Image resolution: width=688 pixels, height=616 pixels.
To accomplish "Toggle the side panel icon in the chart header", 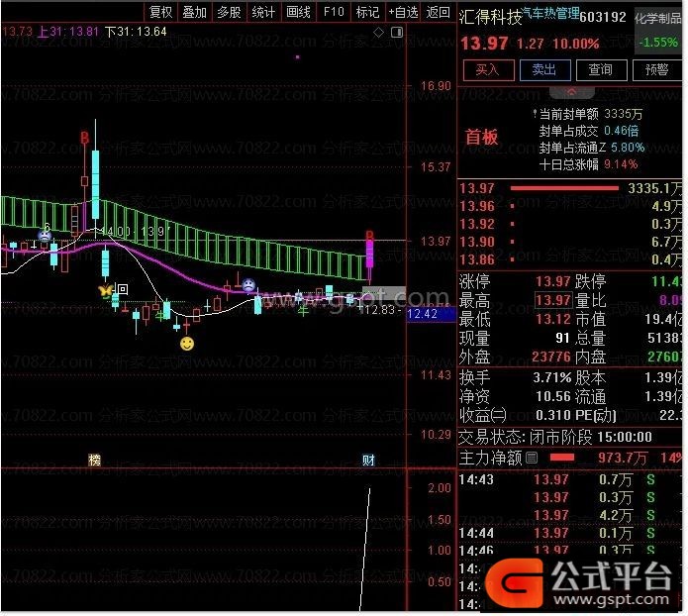I will 397,32.
